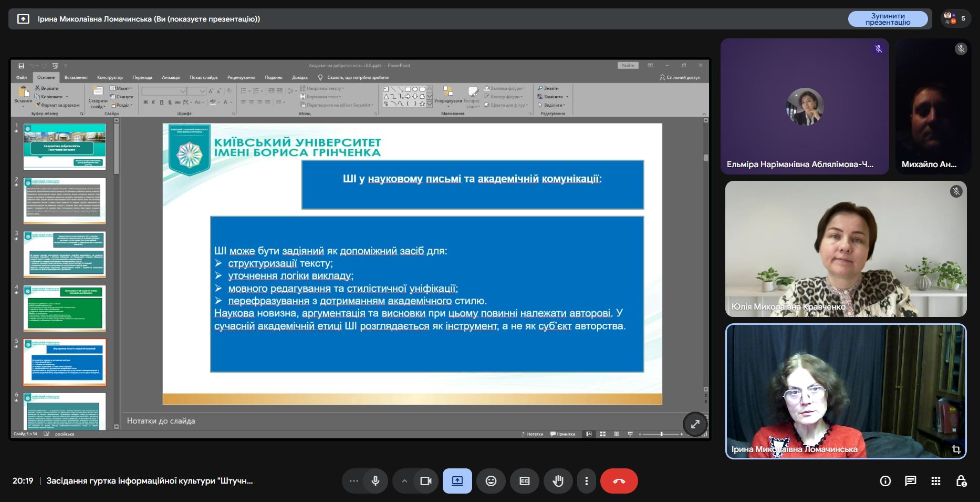This screenshot has width=980, height=502.
Task: Crop icon on Ірина Ломачинська's tile
Action: [956, 449]
